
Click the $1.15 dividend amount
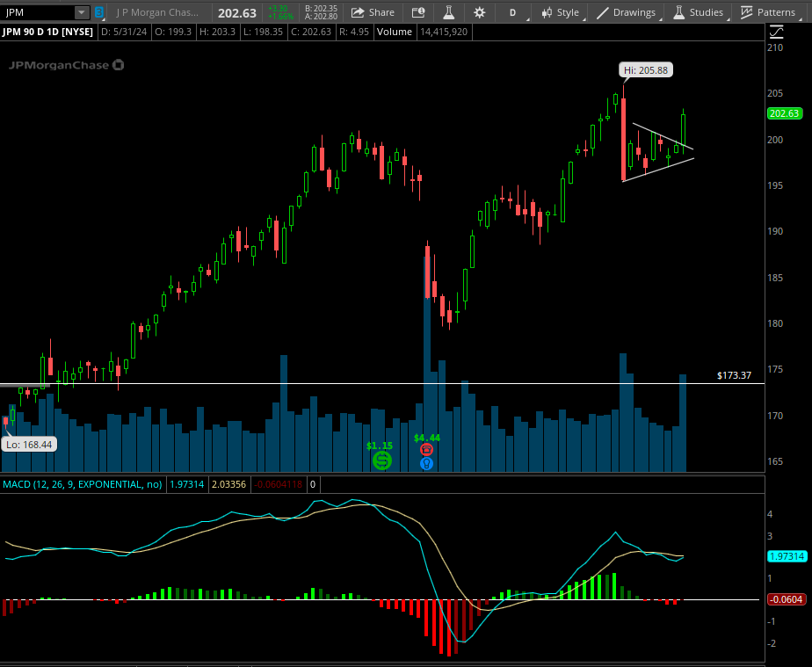[380, 446]
